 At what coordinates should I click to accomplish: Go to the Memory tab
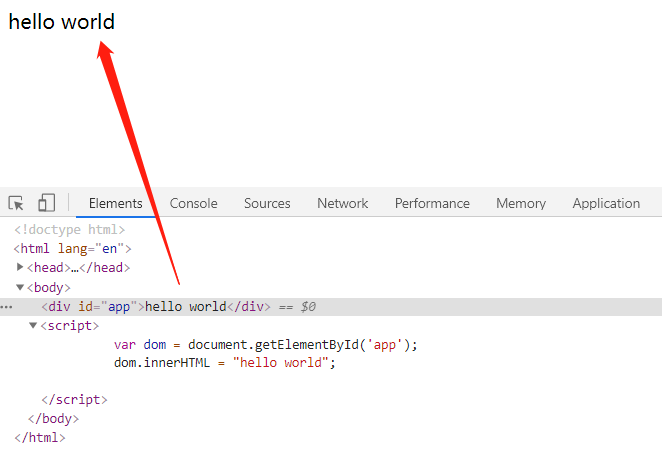coord(521,203)
